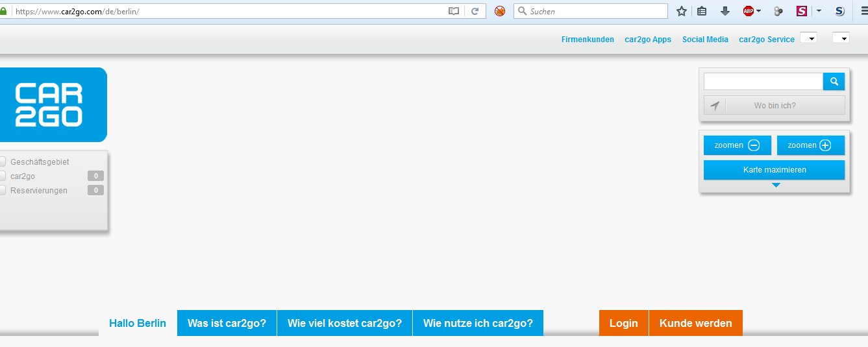Image resolution: width=868 pixels, height=347 pixels.
Task: Toggle the car2go vehicles checkbox
Action: tap(3, 176)
